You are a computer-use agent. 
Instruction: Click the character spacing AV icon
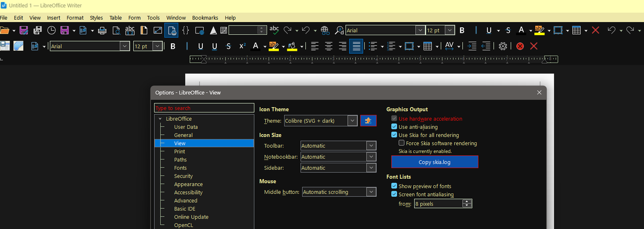449,46
